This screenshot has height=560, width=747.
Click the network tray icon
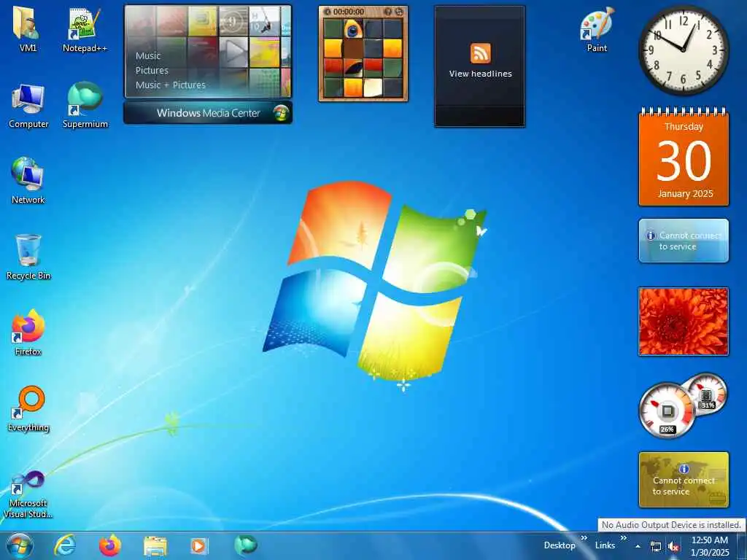656,547
